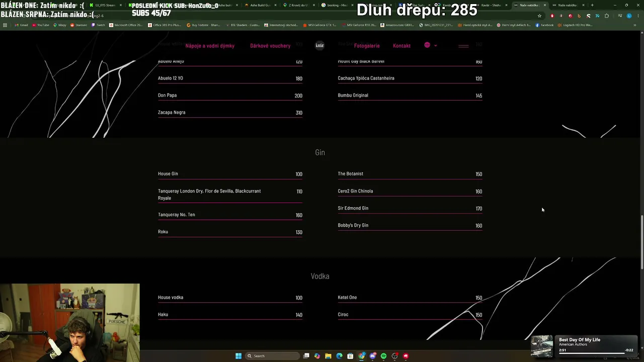Click the Kaviár logo in the header
The image size is (644, 362).
319,45
